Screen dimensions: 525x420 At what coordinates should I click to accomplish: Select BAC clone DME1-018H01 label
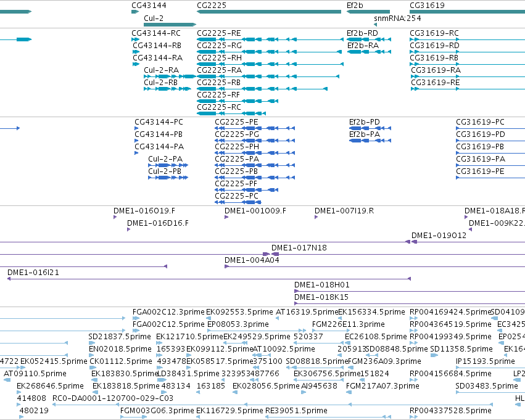pos(322,285)
